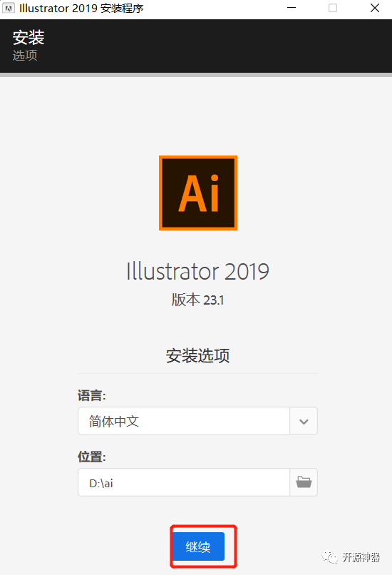This screenshot has width=392, height=575.
Task: Click the Illustrator 2019 product name text
Action: [x=198, y=271]
